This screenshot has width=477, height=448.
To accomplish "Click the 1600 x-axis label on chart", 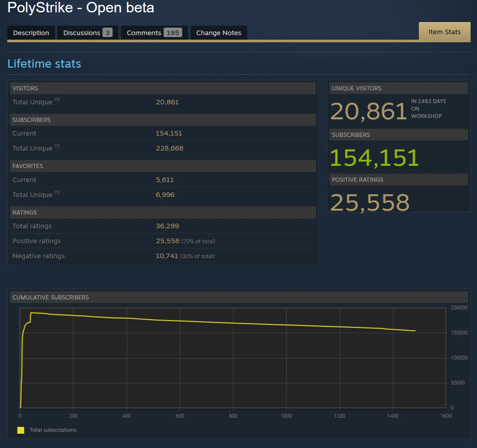I will pyautogui.click(x=446, y=416).
